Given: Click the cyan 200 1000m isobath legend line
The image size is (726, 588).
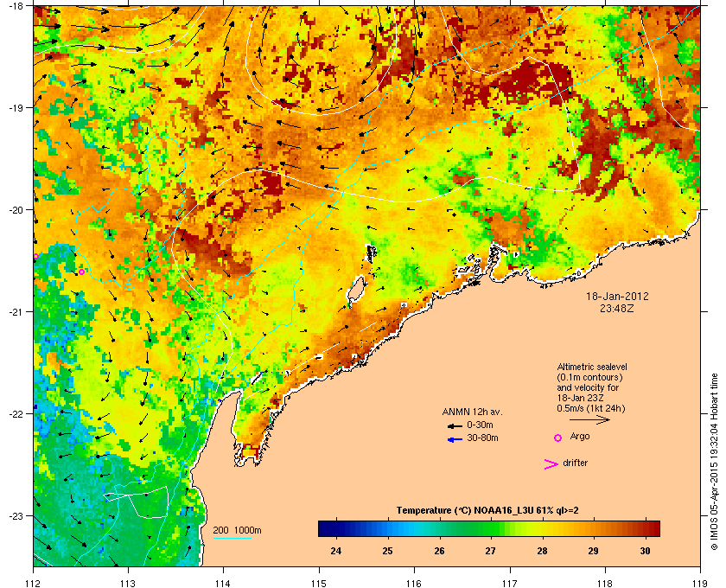Looking at the screenshot, I should (x=232, y=539).
